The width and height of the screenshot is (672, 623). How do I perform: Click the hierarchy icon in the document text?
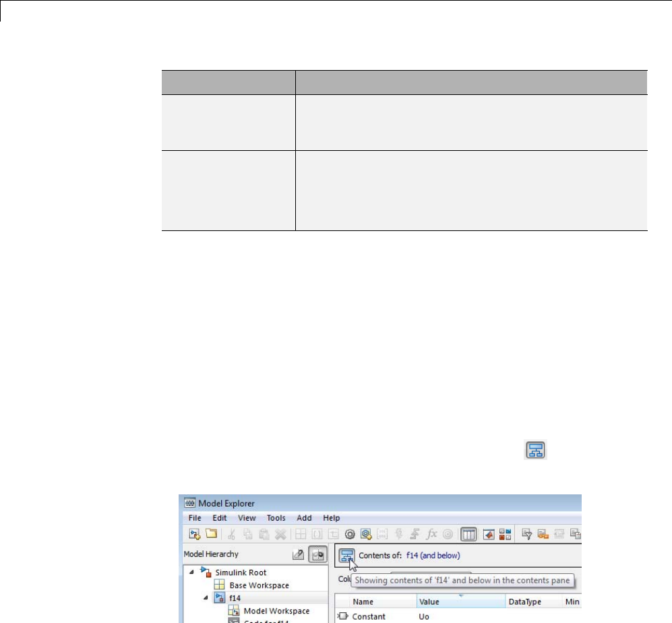coord(535,450)
